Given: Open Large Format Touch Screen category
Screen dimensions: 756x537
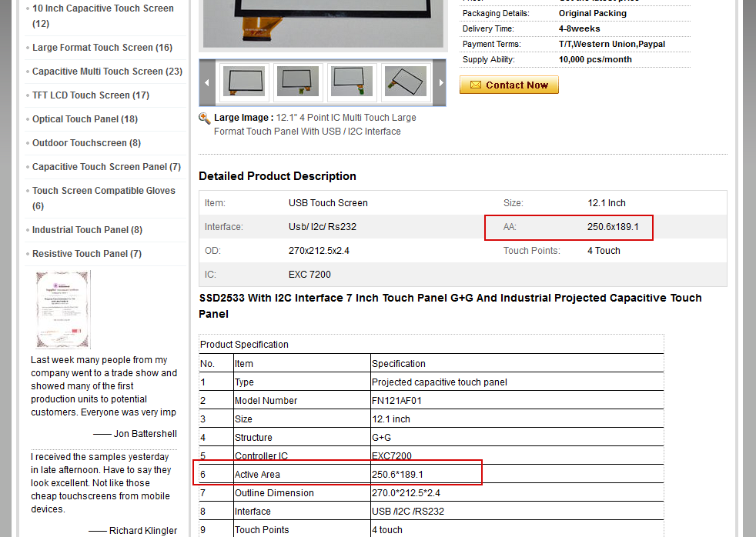Looking at the screenshot, I should click(x=92, y=48).
